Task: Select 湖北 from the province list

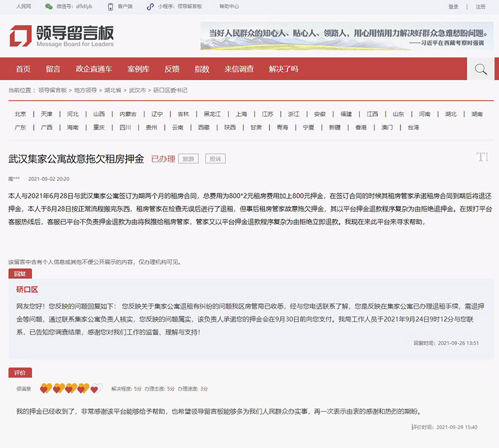Action: [x=451, y=114]
